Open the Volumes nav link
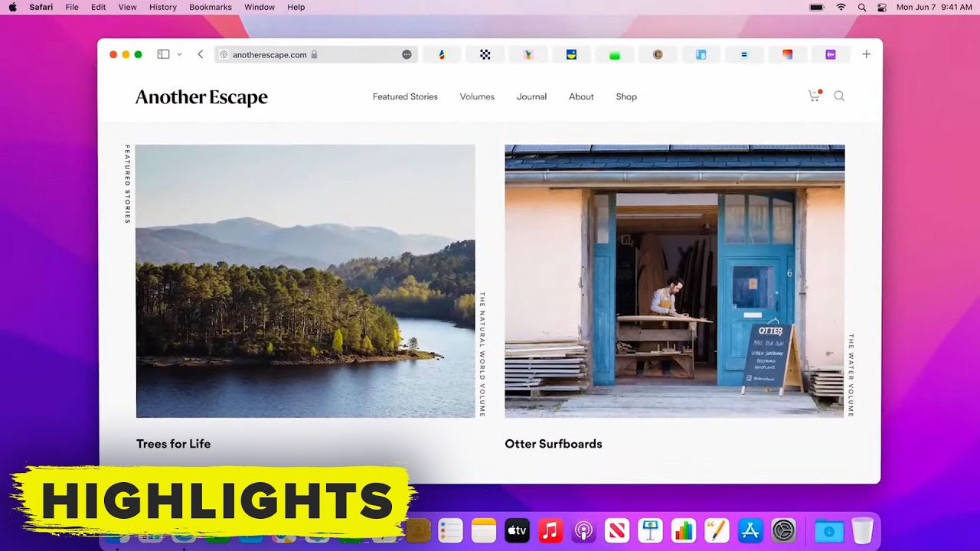This screenshot has height=551, width=980. tap(477, 96)
